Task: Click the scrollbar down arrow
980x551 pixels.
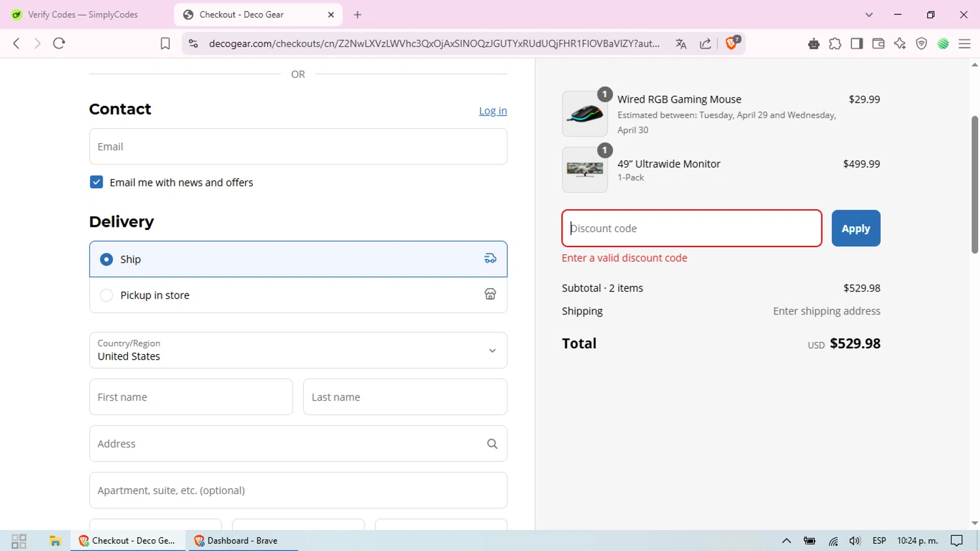Action: tap(974, 523)
